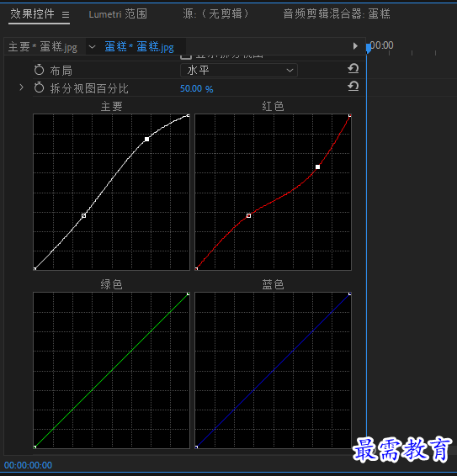This screenshot has width=457, height=476.
Task: Select upper control point on 红色 curve
Action: click(x=317, y=167)
